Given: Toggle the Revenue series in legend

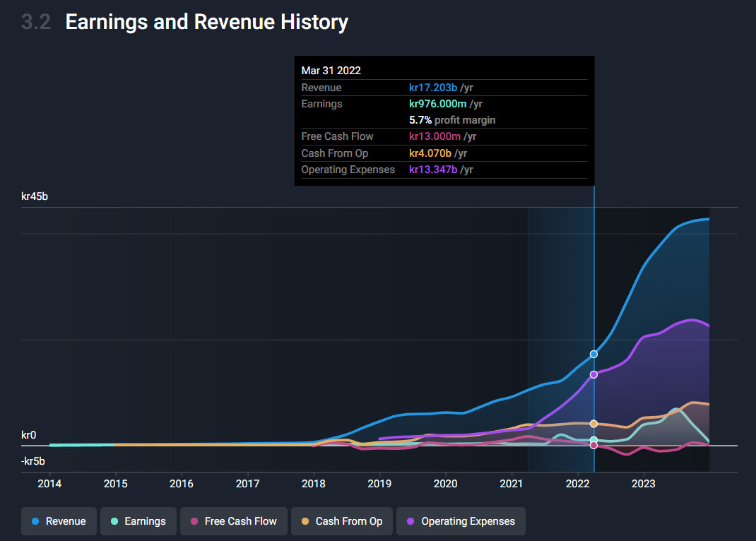Looking at the screenshot, I should pyautogui.click(x=59, y=521).
